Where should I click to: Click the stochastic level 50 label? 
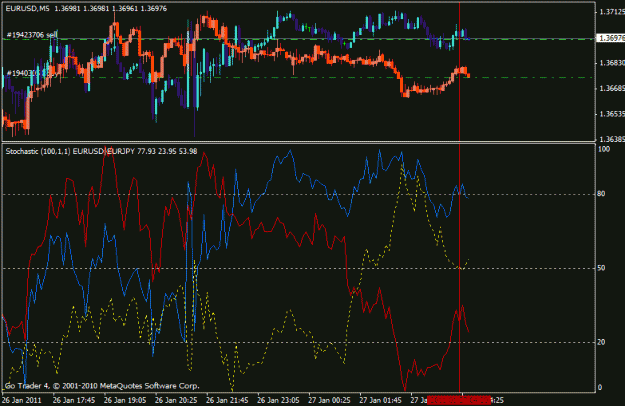(601, 268)
